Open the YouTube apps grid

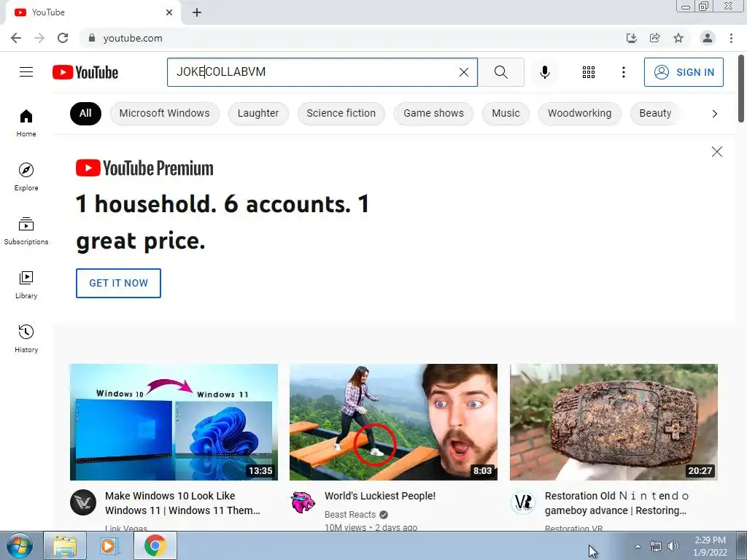pyautogui.click(x=589, y=72)
